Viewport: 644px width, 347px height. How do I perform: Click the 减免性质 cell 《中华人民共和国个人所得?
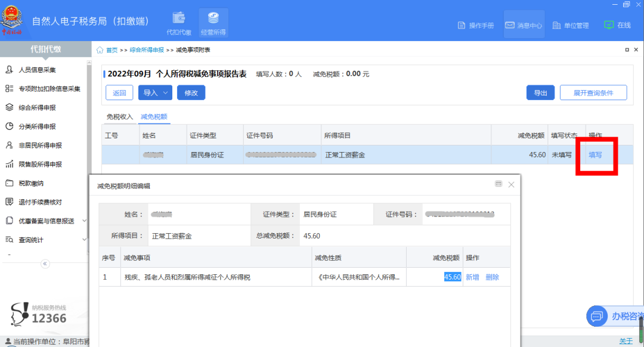pos(359,277)
